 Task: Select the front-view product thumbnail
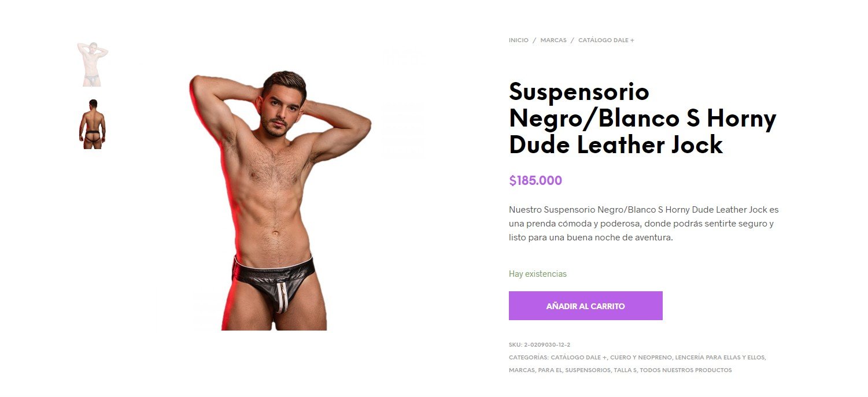tap(93, 65)
